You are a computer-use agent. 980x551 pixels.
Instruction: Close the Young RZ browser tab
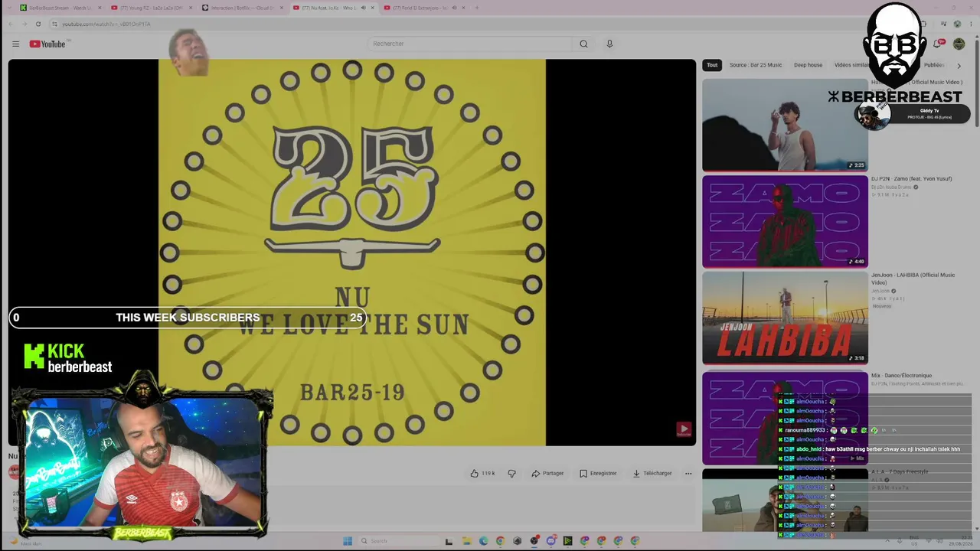pos(190,8)
